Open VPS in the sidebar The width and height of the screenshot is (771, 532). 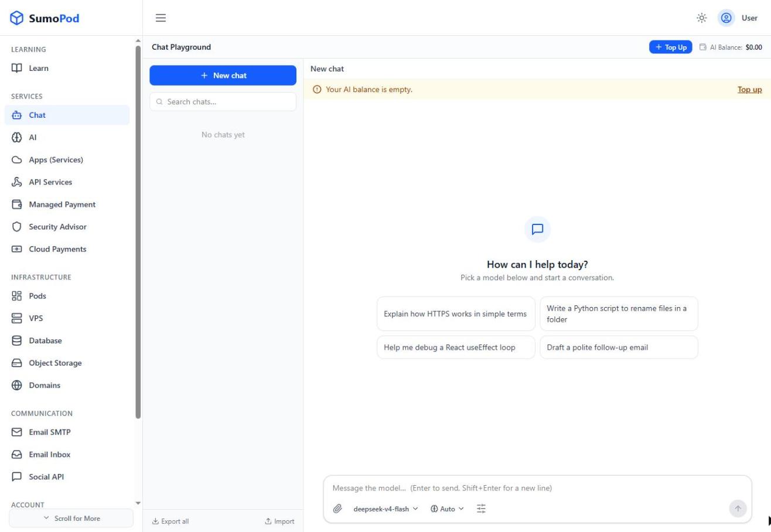[67, 318]
